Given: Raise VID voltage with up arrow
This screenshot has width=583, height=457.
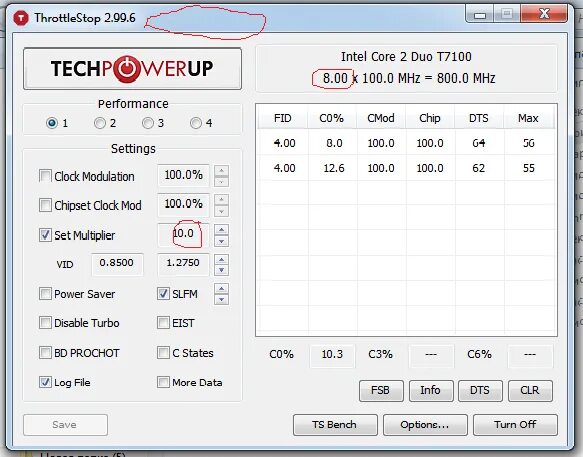Looking at the screenshot, I should 222,259.
